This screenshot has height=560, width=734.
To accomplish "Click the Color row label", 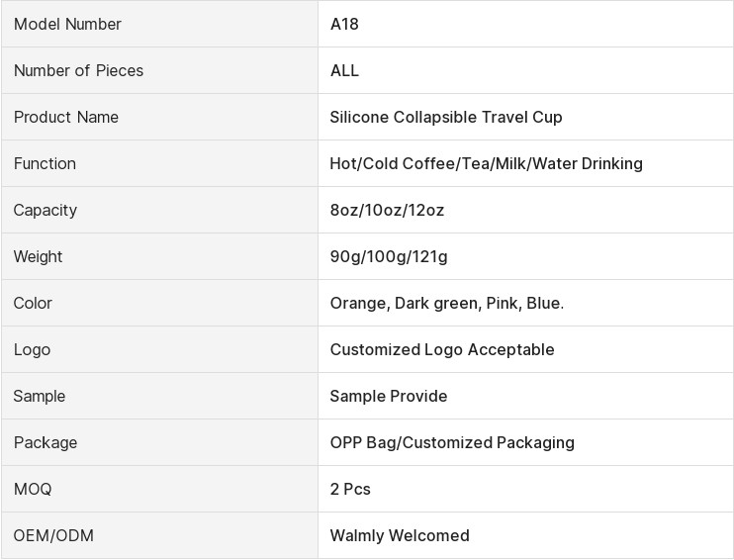I will [33, 303].
